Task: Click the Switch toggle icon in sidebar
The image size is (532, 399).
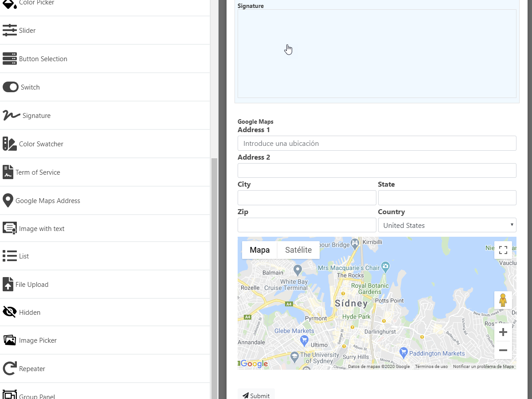Action: tap(11, 87)
